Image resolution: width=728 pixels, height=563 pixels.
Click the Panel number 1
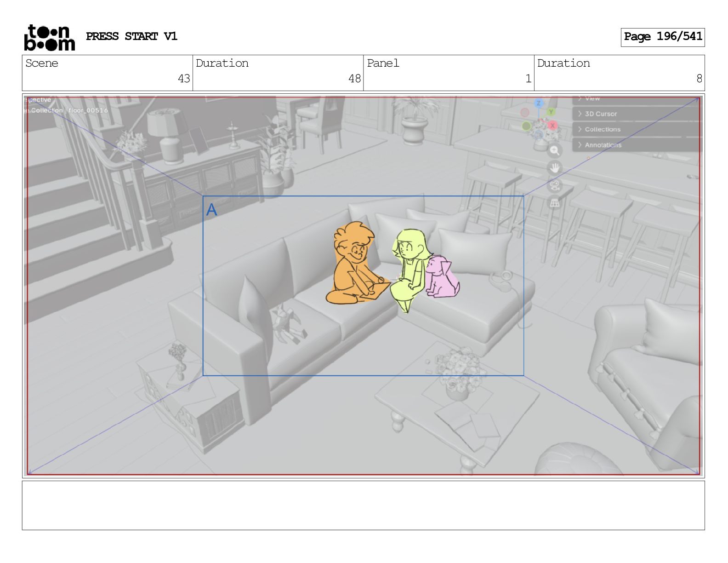529,79
